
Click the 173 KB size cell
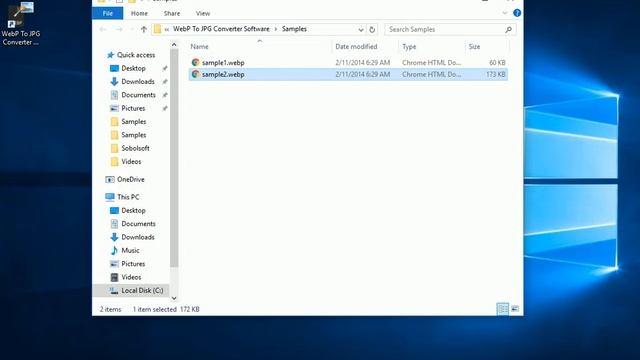click(x=496, y=74)
